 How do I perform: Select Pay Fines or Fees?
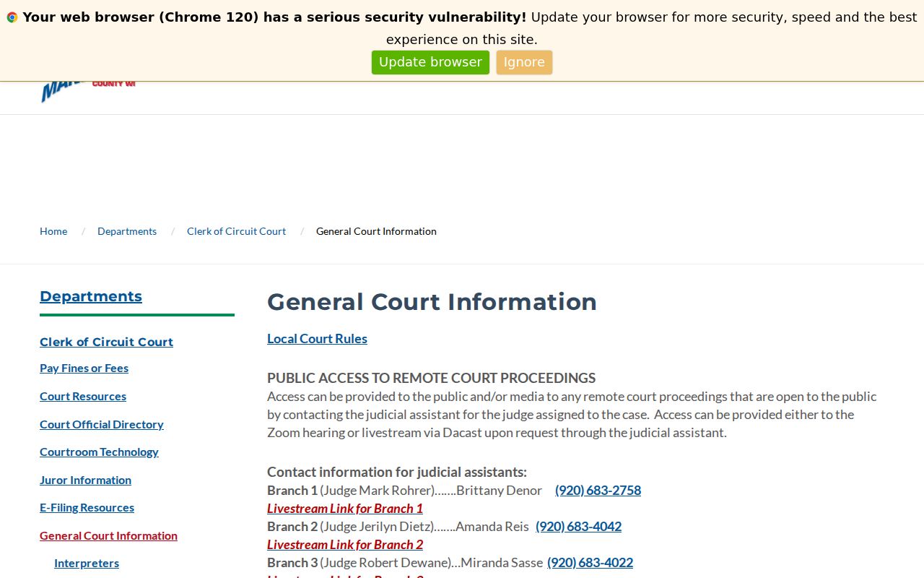click(84, 368)
